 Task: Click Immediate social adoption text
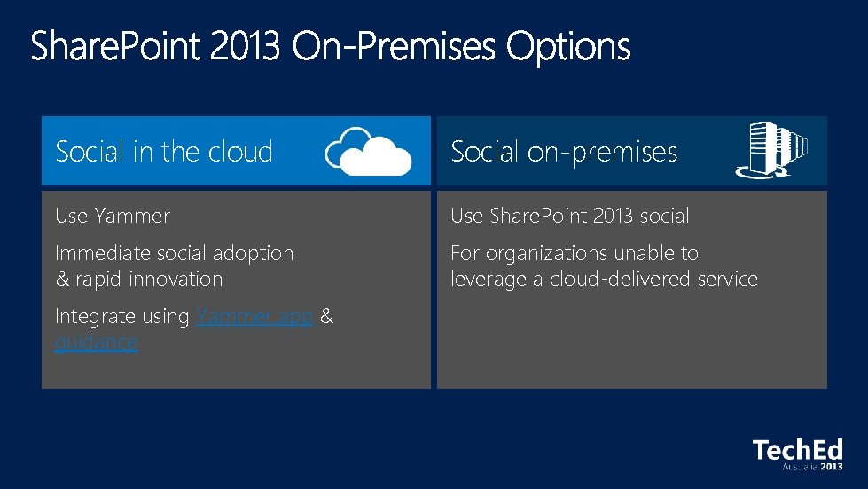(x=174, y=253)
